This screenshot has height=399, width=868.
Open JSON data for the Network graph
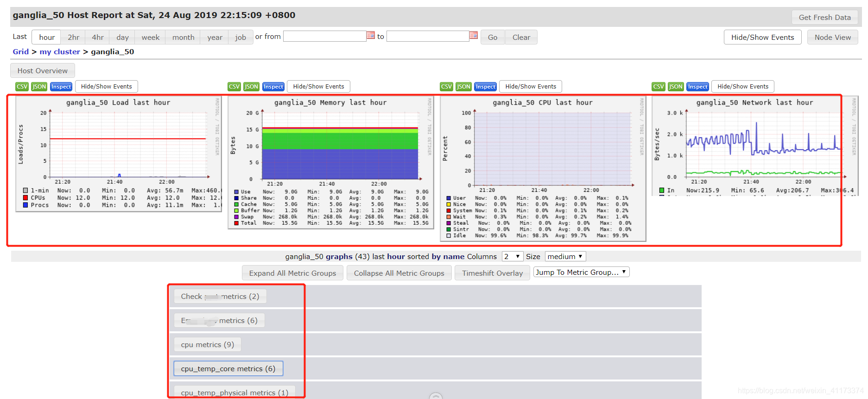pos(676,87)
